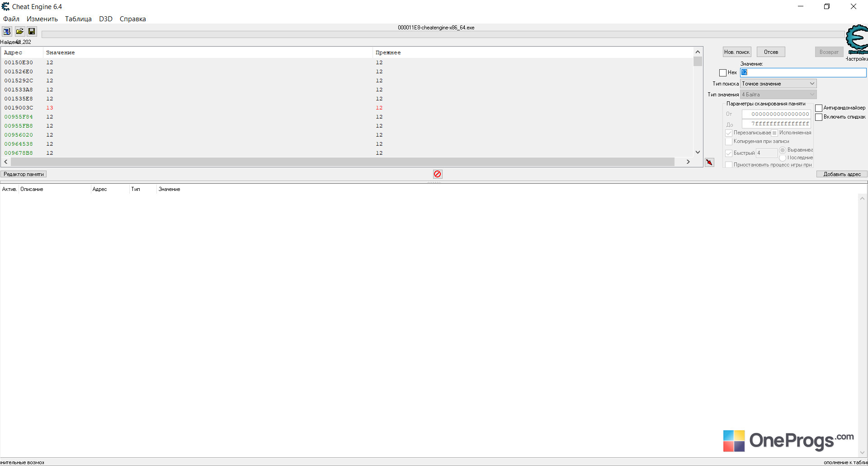The width and height of the screenshot is (868, 466).
Task: Select result address 00955FB8
Action: [19, 126]
